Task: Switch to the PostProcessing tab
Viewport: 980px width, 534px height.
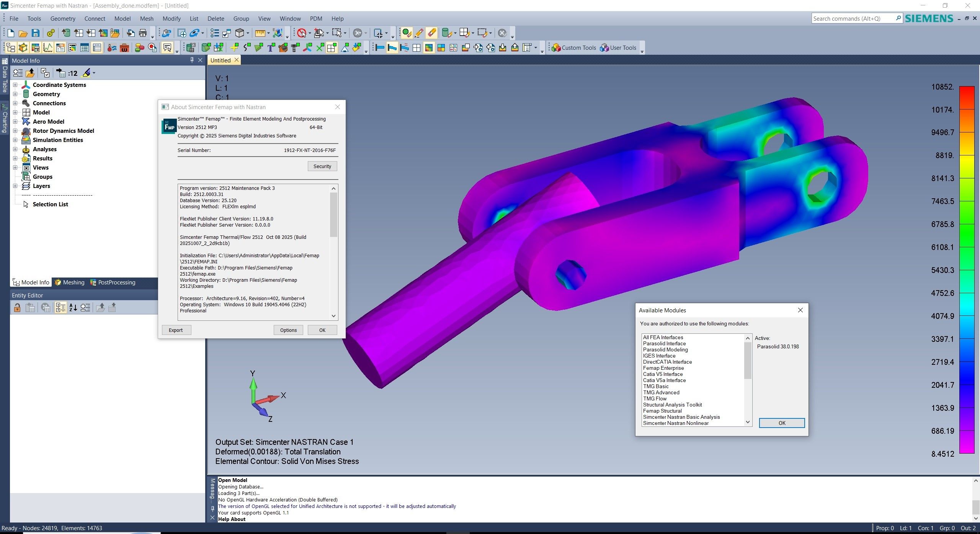Action: [x=113, y=283]
